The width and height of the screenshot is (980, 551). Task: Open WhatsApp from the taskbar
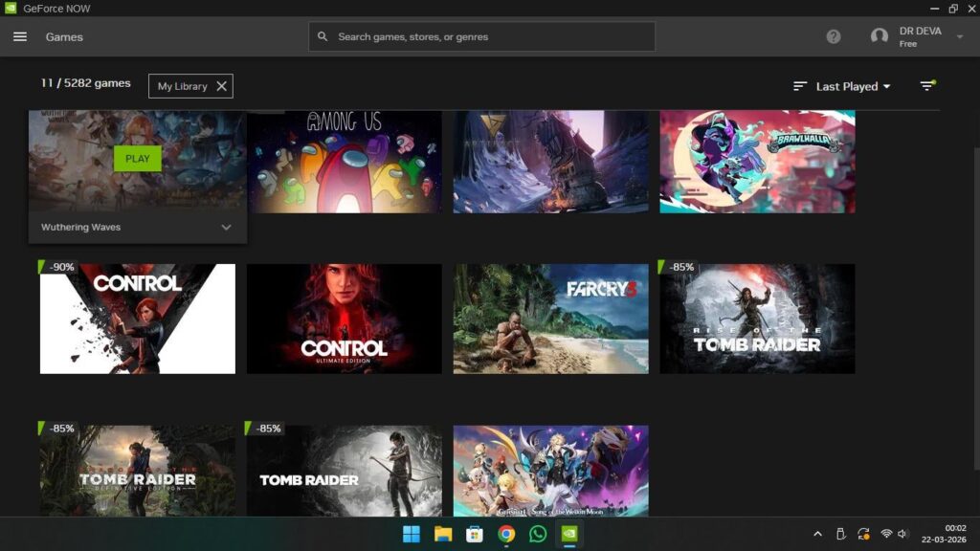coord(538,534)
